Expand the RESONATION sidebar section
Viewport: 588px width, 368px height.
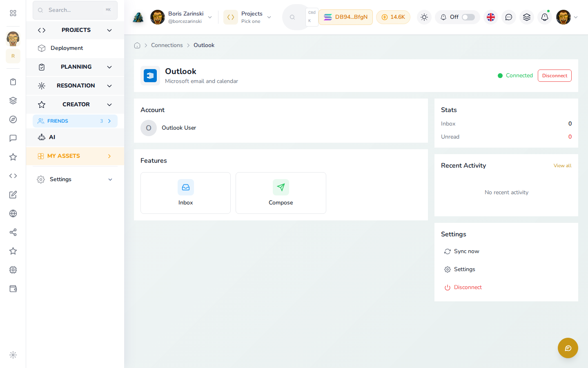[75, 86]
